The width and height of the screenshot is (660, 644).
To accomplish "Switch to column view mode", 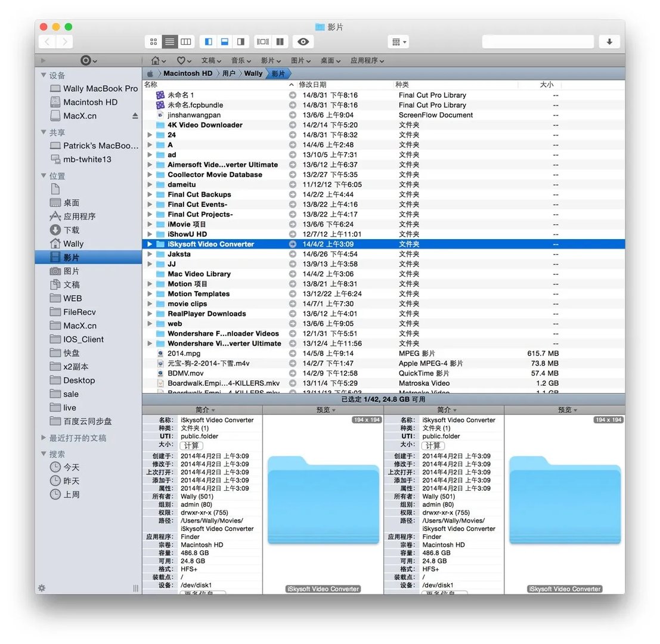I will (x=186, y=42).
